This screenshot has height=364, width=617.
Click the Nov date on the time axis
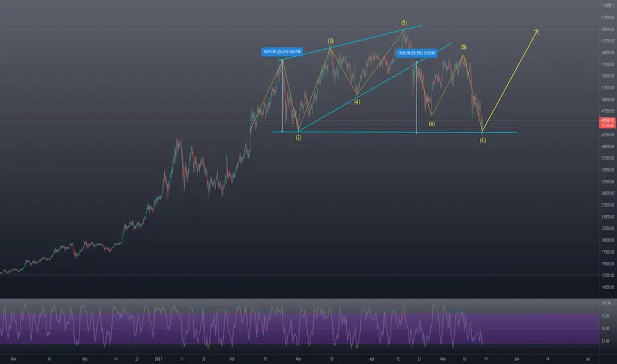(14, 359)
